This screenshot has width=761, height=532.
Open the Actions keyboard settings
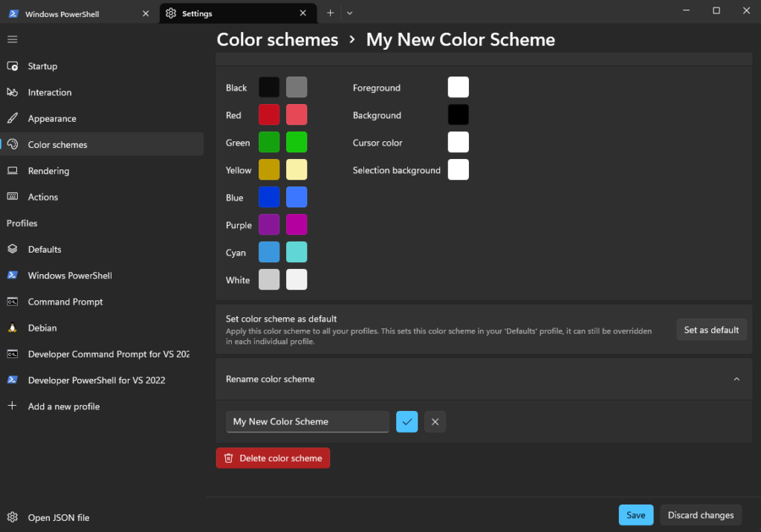pos(42,197)
